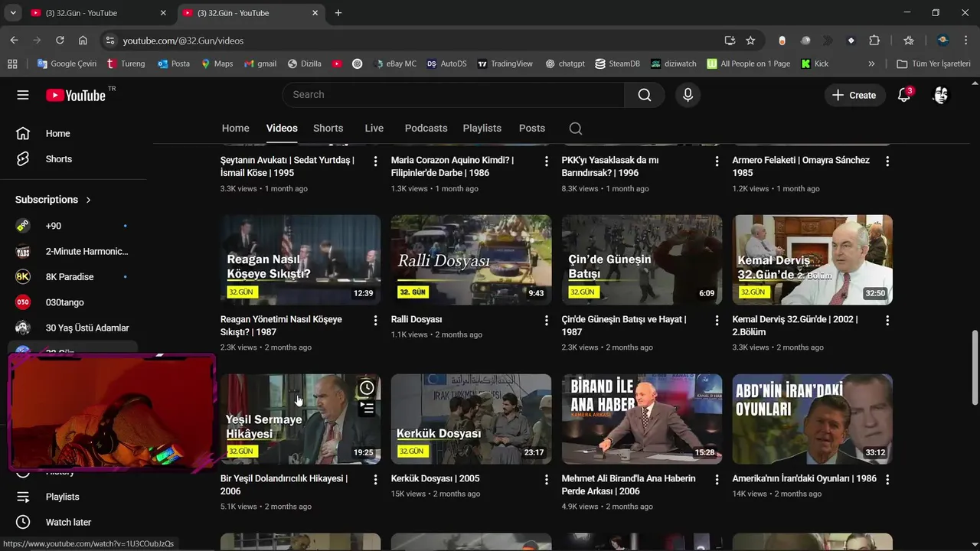980x551 pixels.
Task: Focus the YouTube search field
Action: [454, 95]
